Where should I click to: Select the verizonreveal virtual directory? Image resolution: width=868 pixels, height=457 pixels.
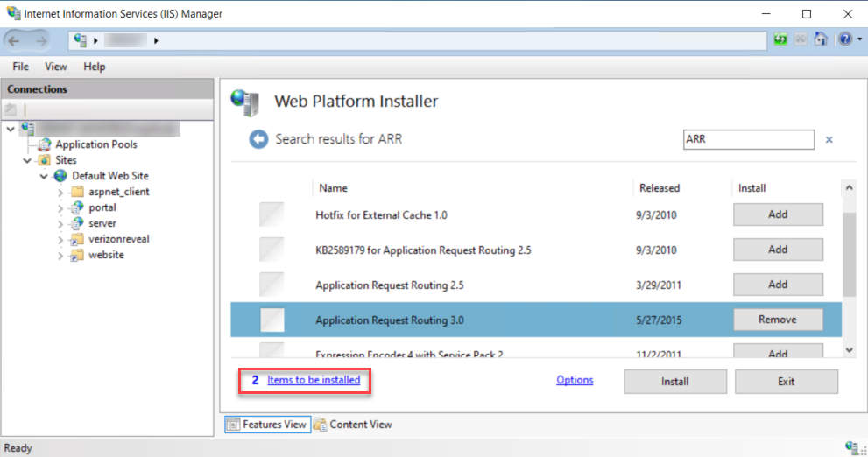(x=119, y=239)
